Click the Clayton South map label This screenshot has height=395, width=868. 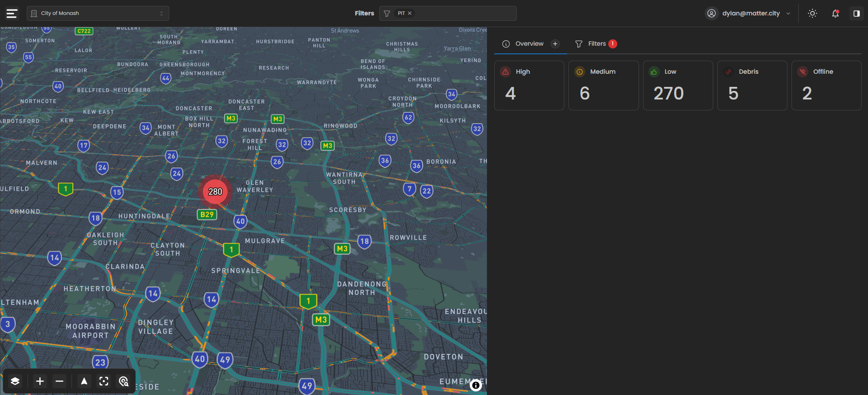[x=168, y=249]
